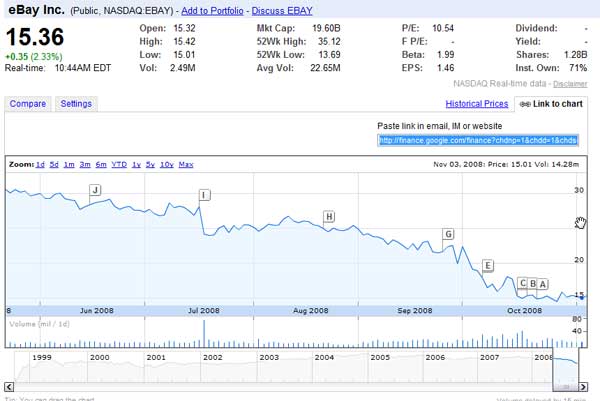600x401 pixels.
Task: Open the Discuss EBAY link
Action: [x=282, y=11]
